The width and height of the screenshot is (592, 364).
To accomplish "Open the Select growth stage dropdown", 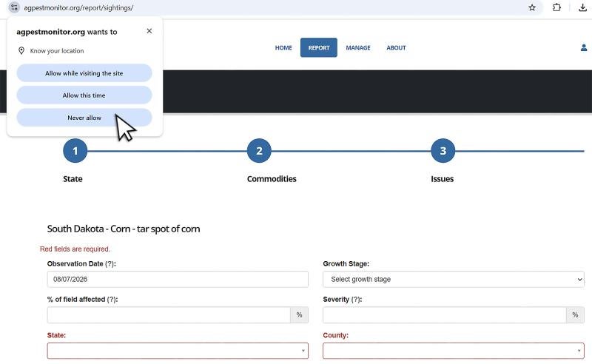I will click(454, 279).
